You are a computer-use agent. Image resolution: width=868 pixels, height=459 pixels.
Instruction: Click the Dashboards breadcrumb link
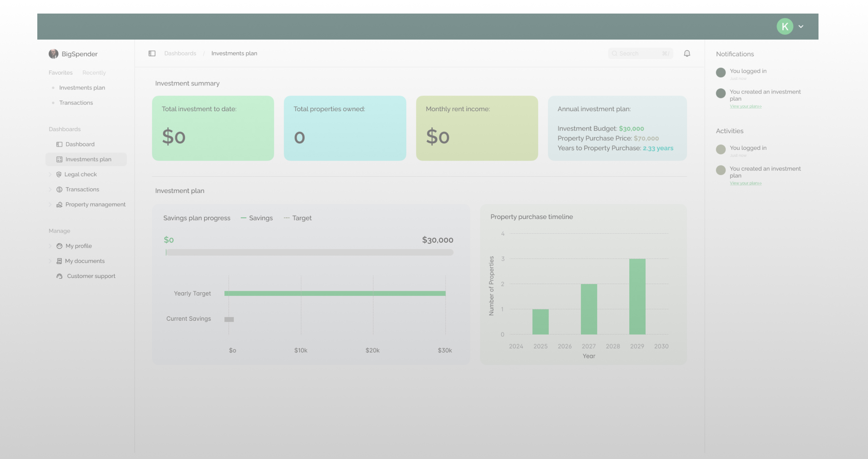coord(180,54)
